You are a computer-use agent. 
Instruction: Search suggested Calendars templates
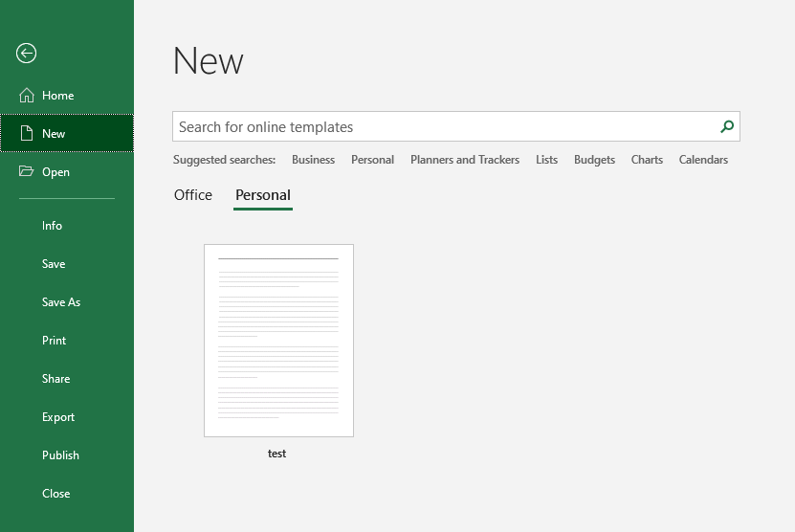pyautogui.click(x=703, y=160)
